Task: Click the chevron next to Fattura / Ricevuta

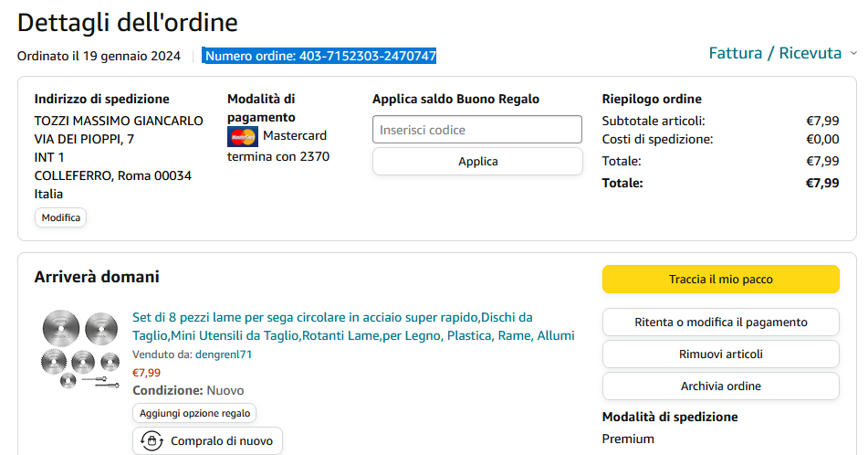Action: pyautogui.click(x=853, y=54)
